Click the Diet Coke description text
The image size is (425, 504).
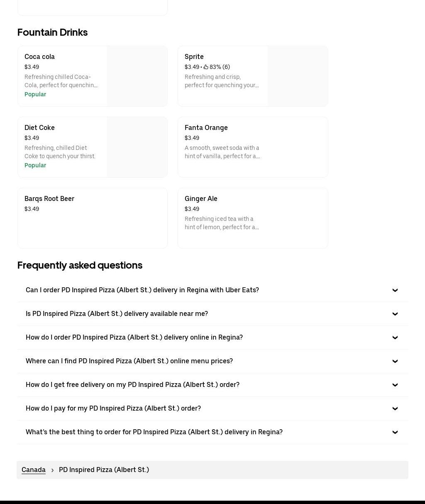click(60, 152)
